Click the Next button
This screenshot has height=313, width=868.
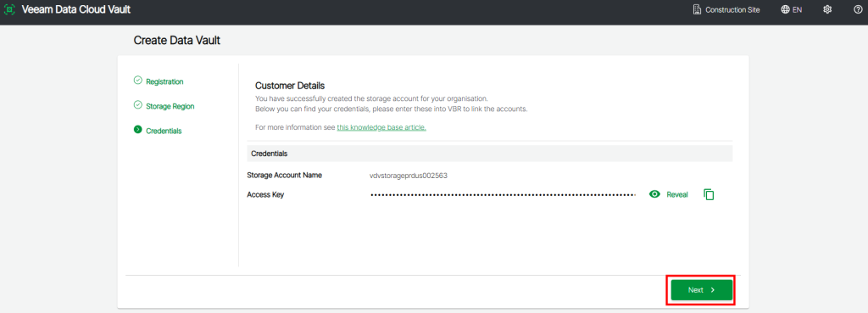pos(701,290)
